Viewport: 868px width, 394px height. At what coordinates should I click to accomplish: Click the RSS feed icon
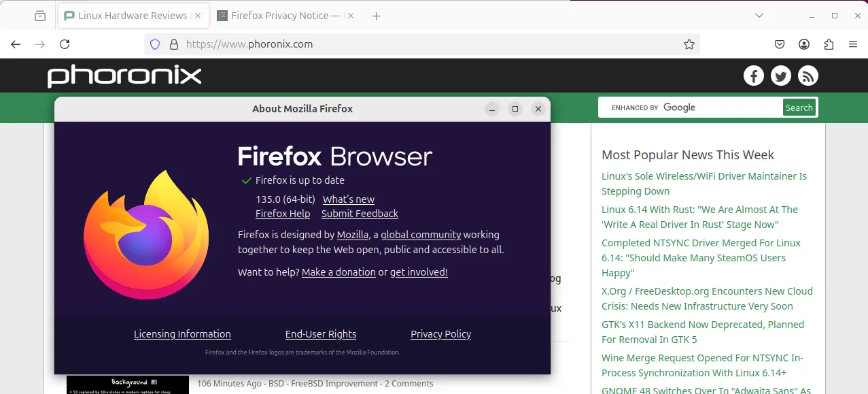808,76
